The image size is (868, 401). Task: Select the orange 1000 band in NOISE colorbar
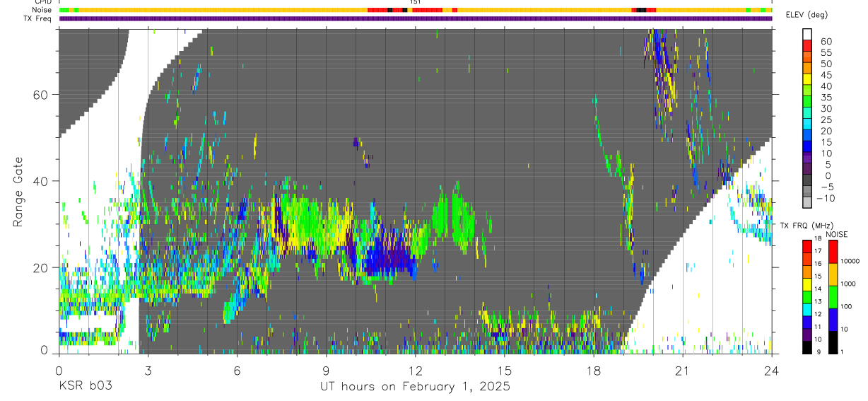833,274
